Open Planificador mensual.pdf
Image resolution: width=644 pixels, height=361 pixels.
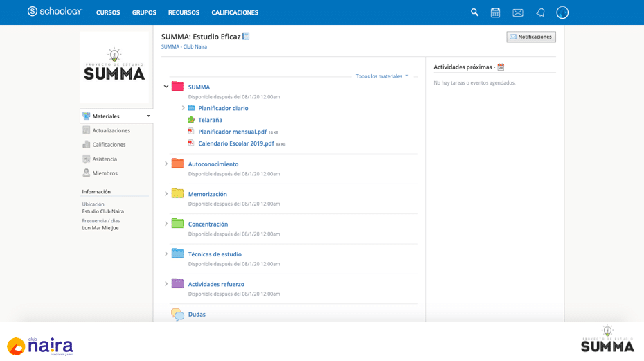pos(233,132)
